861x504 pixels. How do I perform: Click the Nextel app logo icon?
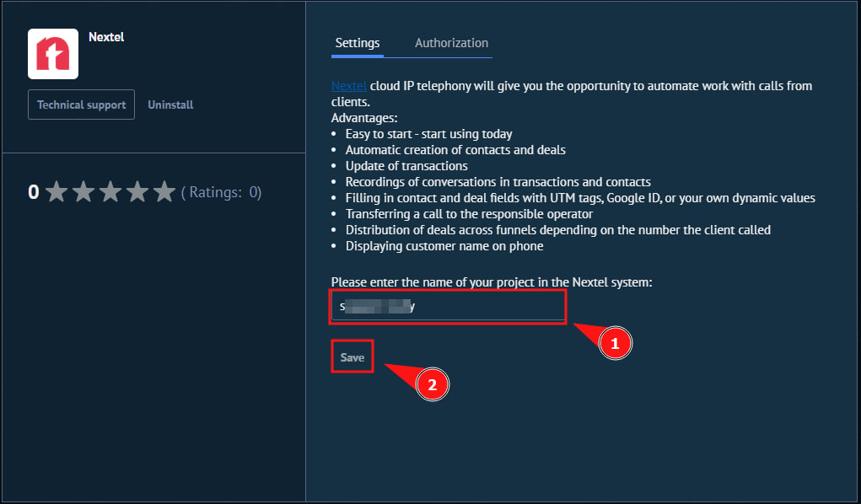[53, 54]
